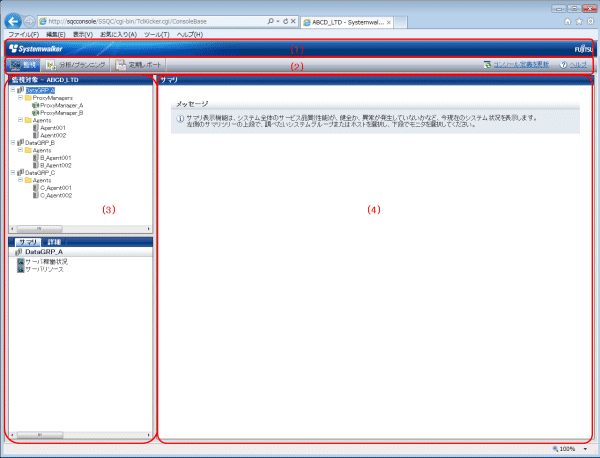Click the サーバ稼働状況 monitor icon
Image resolution: width=600 pixels, height=458 pixels.
coord(21,262)
